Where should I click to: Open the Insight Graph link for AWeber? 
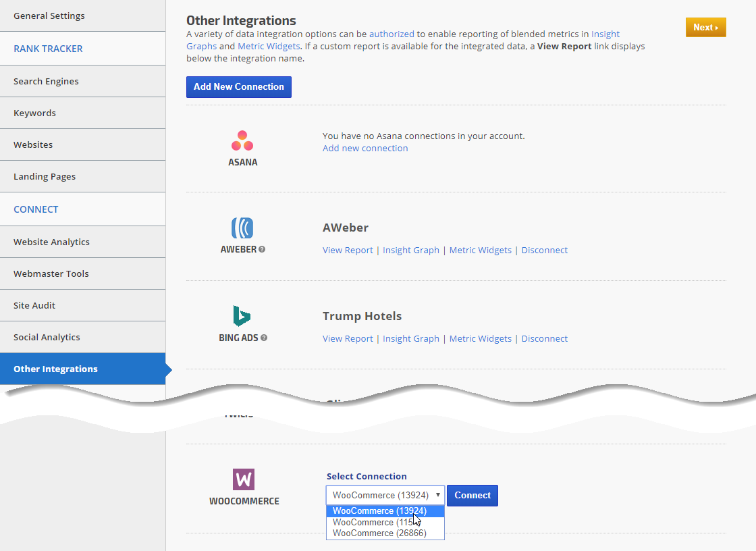tap(411, 251)
